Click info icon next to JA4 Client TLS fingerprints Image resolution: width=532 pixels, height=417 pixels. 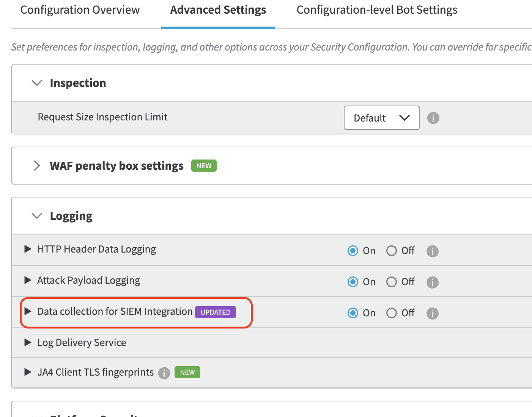click(x=164, y=373)
